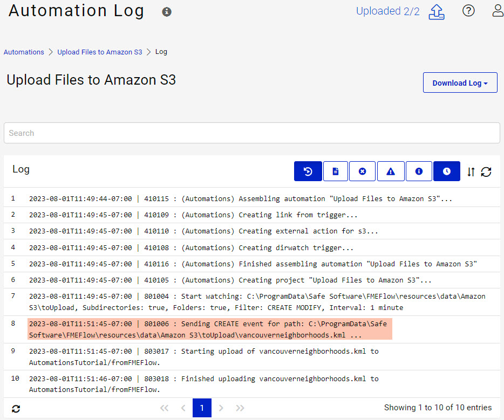Open the user account icon
This screenshot has width=504, height=420.
[x=498, y=11]
